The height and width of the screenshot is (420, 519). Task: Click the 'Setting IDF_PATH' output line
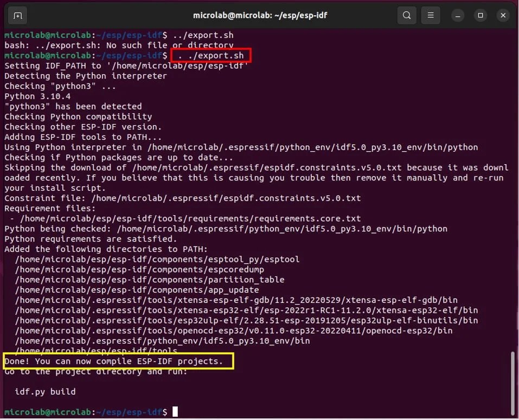point(125,66)
